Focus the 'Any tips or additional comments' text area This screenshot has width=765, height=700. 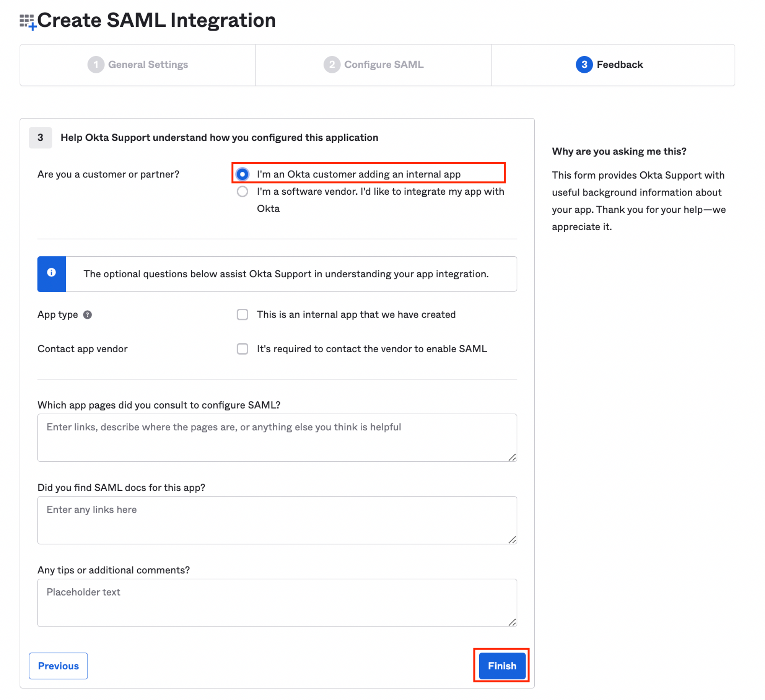[277, 603]
